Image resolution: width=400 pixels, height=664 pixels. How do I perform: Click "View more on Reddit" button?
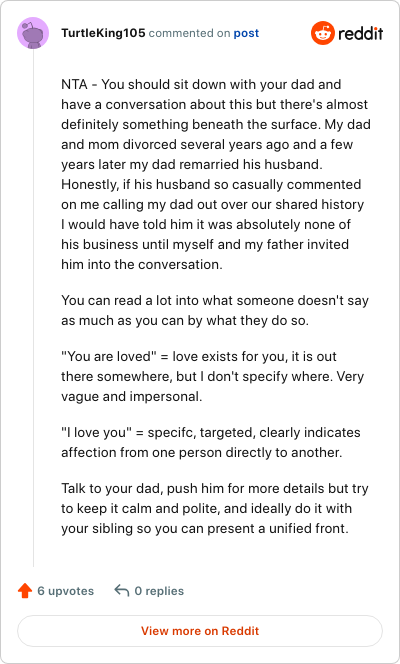click(x=200, y=631)
